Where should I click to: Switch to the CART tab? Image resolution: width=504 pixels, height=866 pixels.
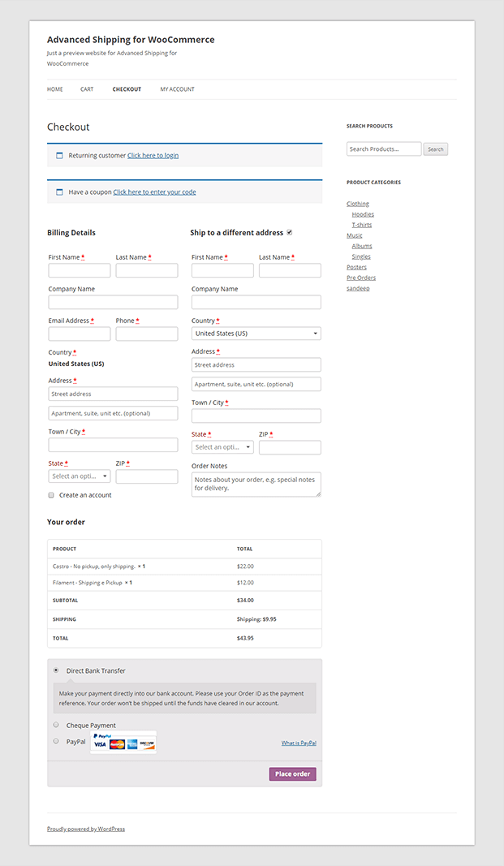87,89
